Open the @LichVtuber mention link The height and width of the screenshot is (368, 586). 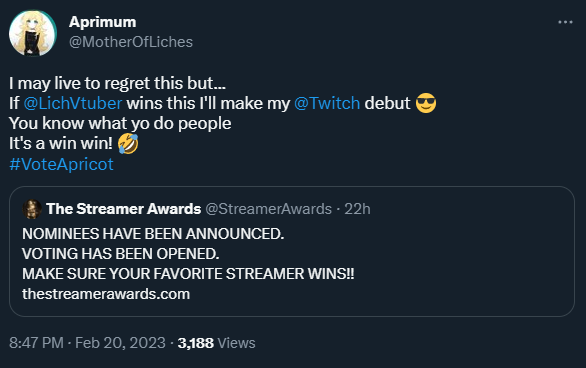pyautogui.click(x=73, y=103)
